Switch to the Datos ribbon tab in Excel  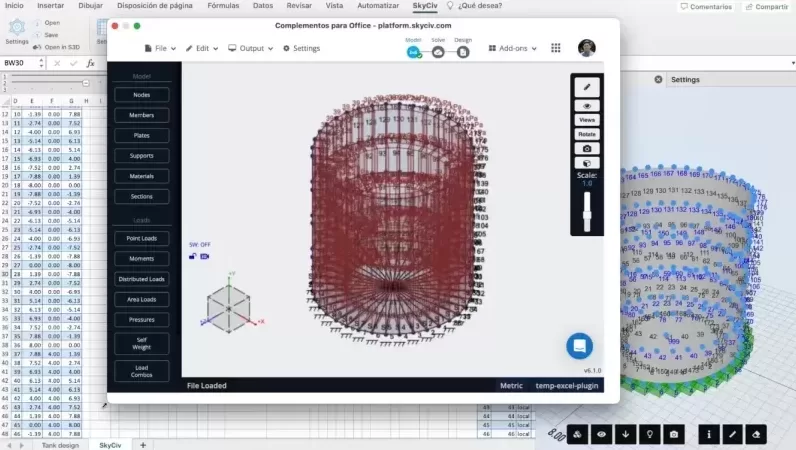click(x=263, y=6)
